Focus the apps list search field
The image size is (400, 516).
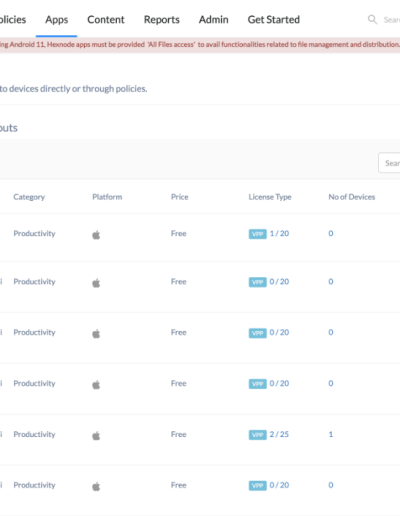pos(389,163)
